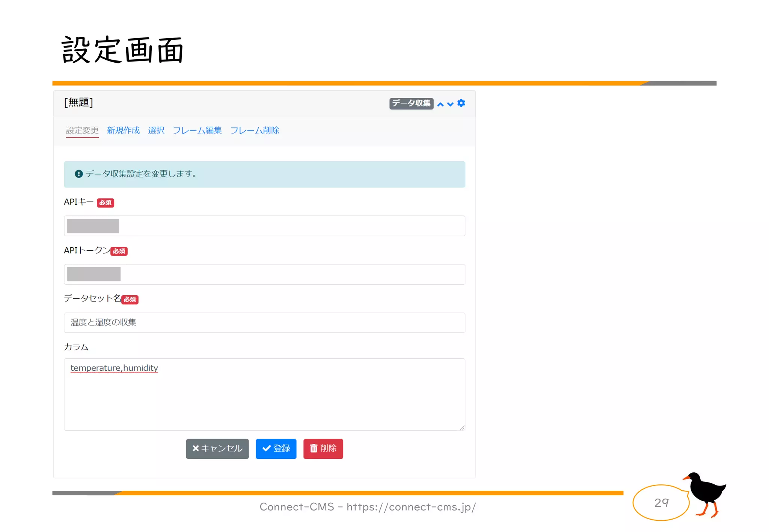
Task: Click the textarea resize handle
Action: click(462, 427)
